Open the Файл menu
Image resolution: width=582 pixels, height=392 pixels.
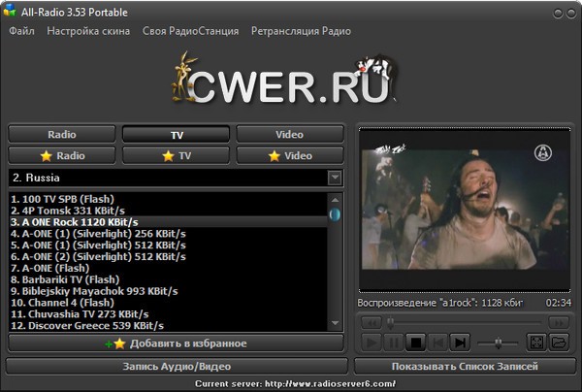click(21, 31)
